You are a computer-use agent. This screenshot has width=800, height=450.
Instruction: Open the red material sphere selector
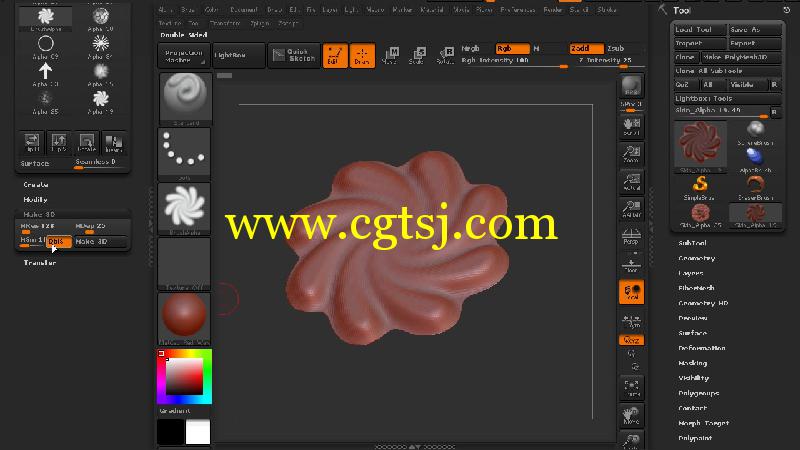point(185,319)
